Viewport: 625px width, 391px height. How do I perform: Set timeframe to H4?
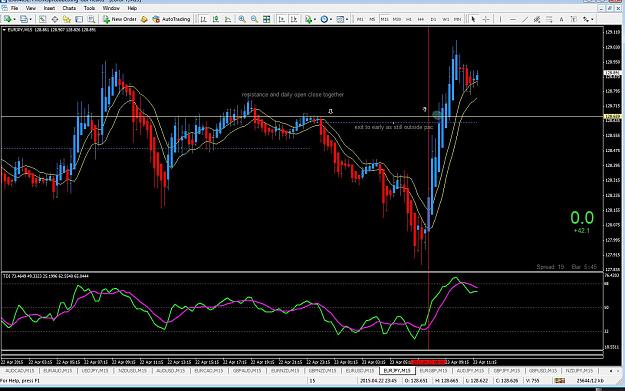(421, 19)
